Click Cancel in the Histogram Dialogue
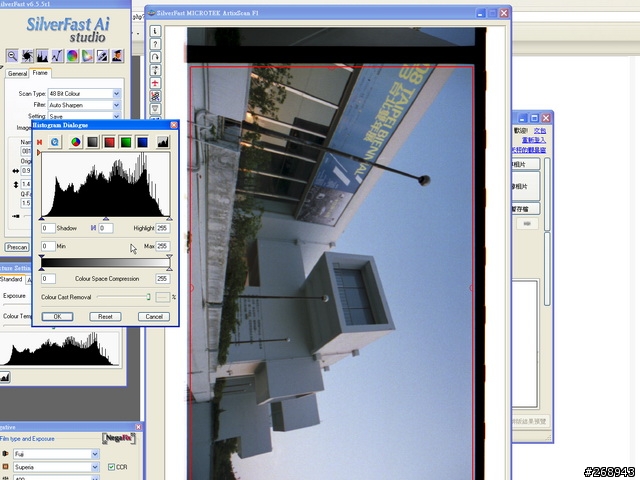 coord(154,316)
